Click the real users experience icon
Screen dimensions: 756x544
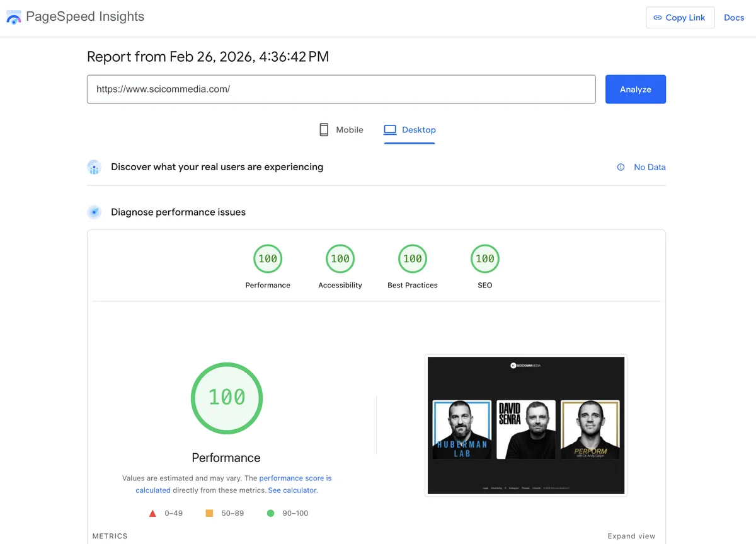click(94, 167)
